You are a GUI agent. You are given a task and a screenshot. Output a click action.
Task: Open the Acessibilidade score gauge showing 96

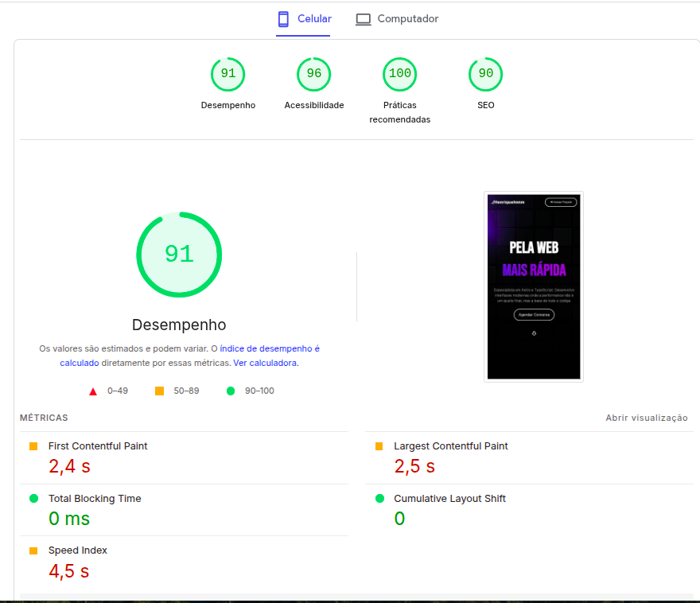(314, 75)
